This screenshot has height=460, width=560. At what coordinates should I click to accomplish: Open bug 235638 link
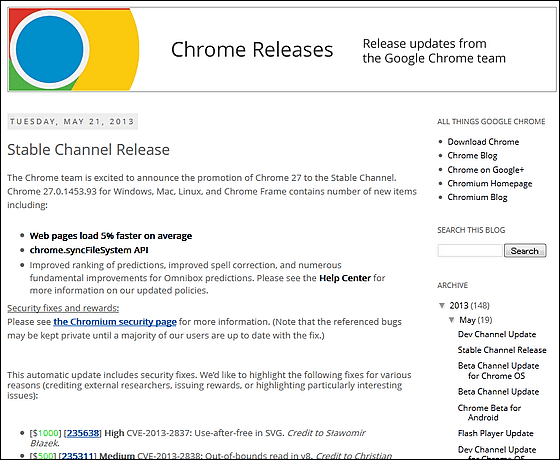pyautogui.click(x=83, y=433)
